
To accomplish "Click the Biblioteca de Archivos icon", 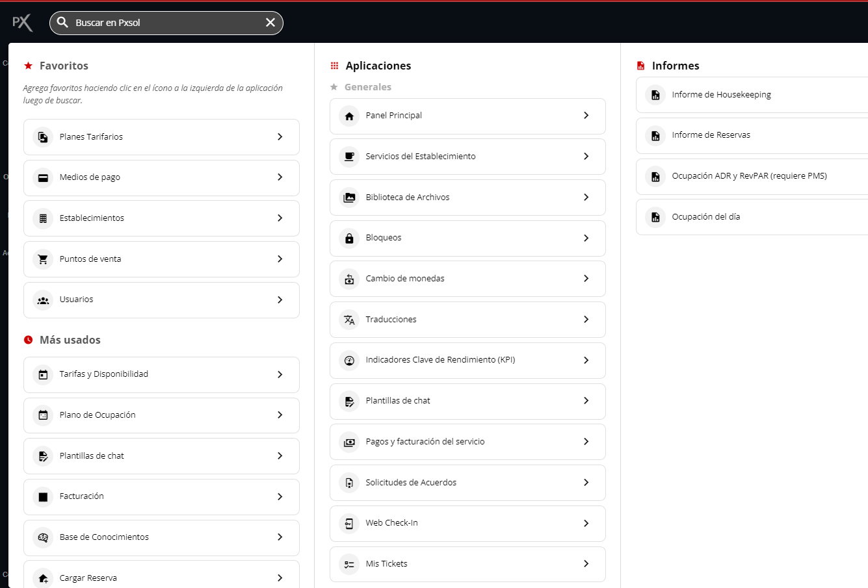I will [x=349, y=198].
